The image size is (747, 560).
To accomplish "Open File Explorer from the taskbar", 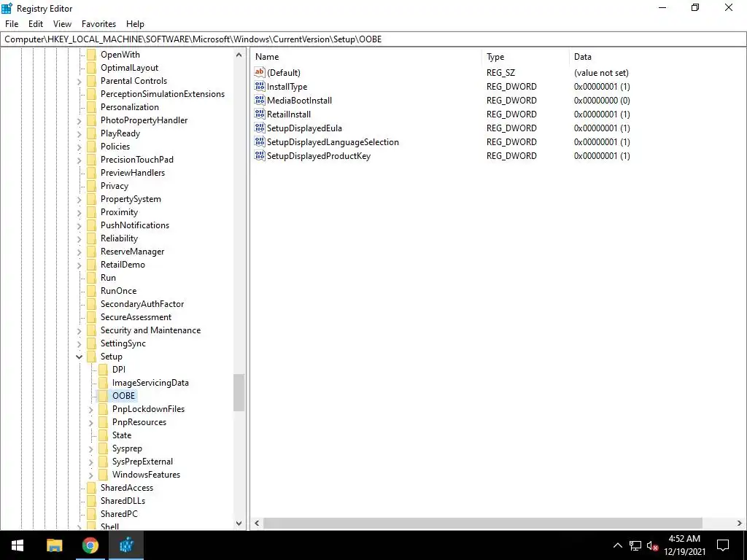I will point(54,545).
